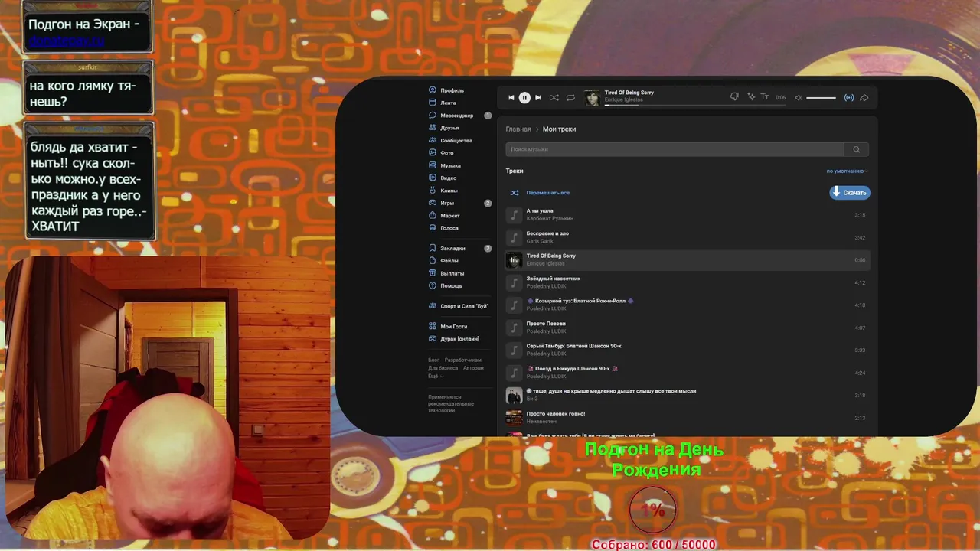Skip to the next track

click(537, 98)
